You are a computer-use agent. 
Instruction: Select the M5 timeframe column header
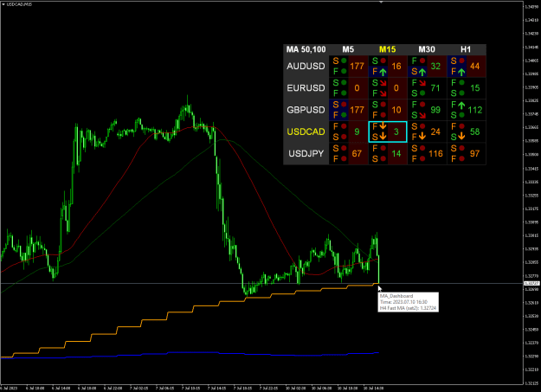click(x=348, y=49)
